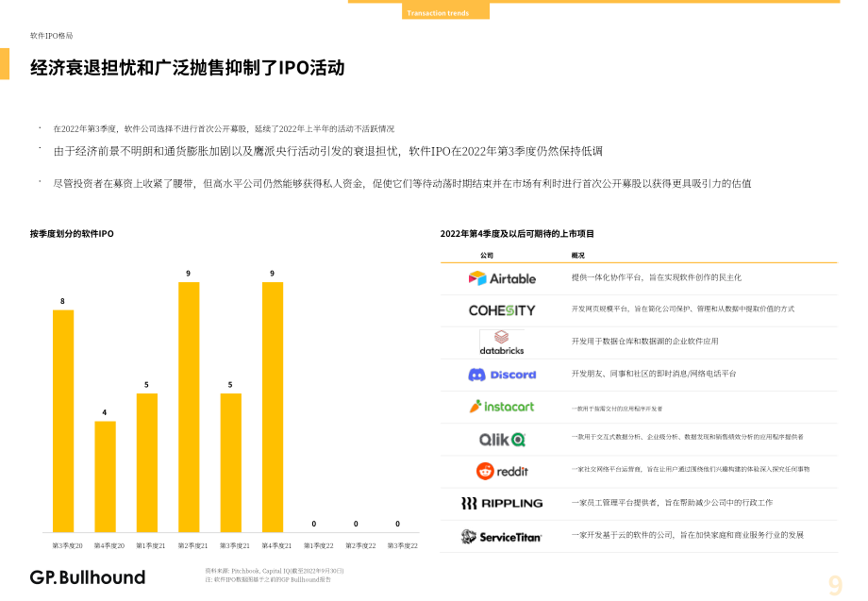Click the Rippling logo
The width and height of the screenshot is (868, 601).
point(502,503)
